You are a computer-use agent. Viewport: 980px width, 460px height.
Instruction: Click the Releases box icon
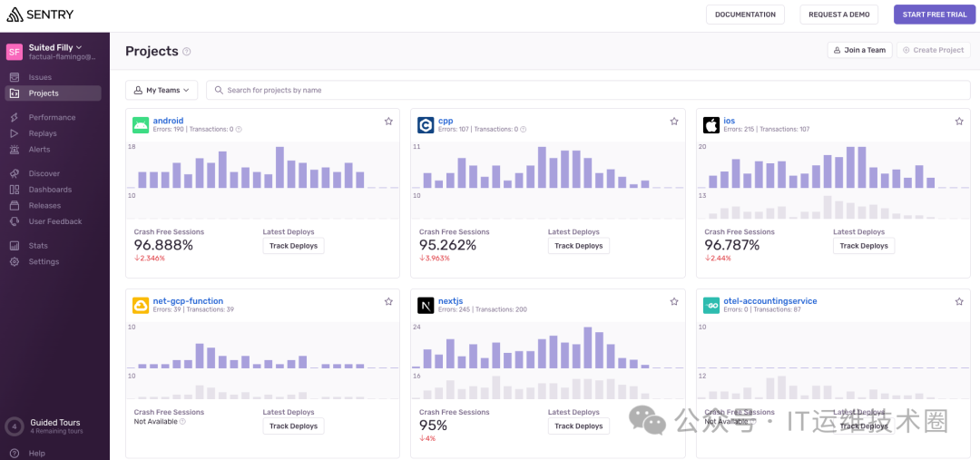15,206
